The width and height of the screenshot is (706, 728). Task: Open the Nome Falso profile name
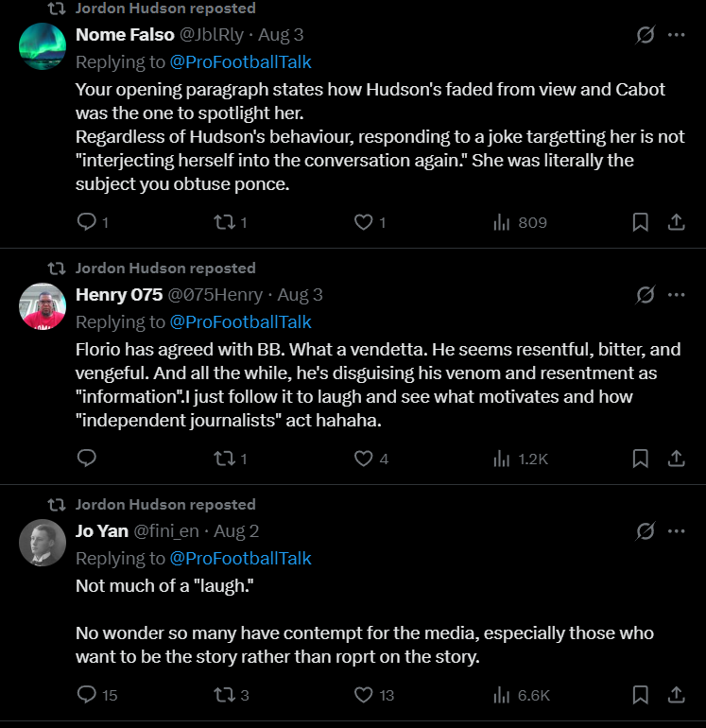point(125,35)
